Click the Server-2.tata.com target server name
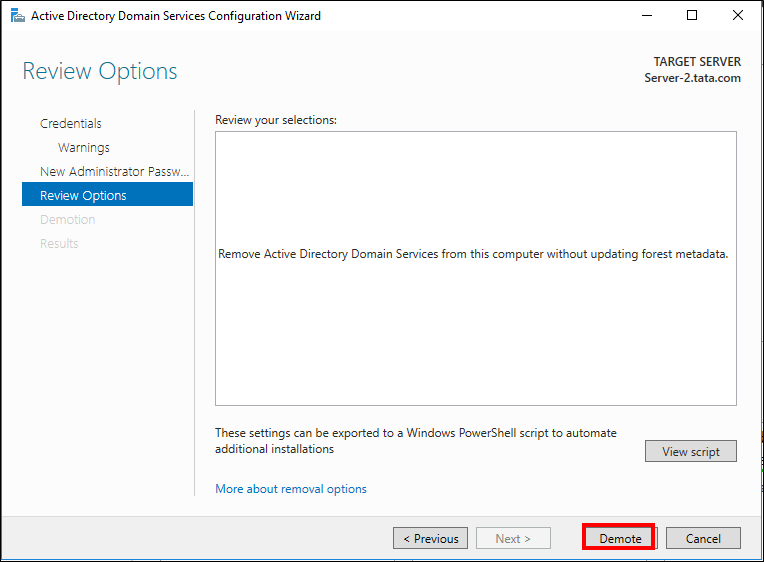This screenshot has height=562, width=764. tap(692, 78)
